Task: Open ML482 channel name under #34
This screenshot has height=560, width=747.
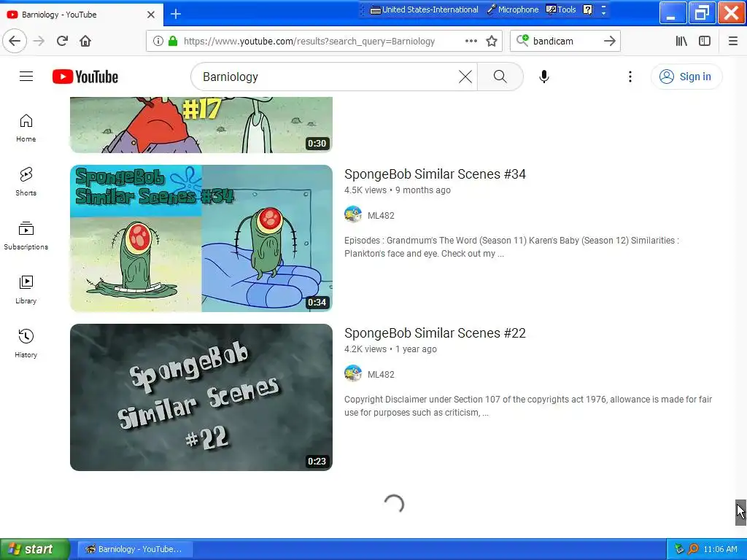Action: (x=381, y=215)
